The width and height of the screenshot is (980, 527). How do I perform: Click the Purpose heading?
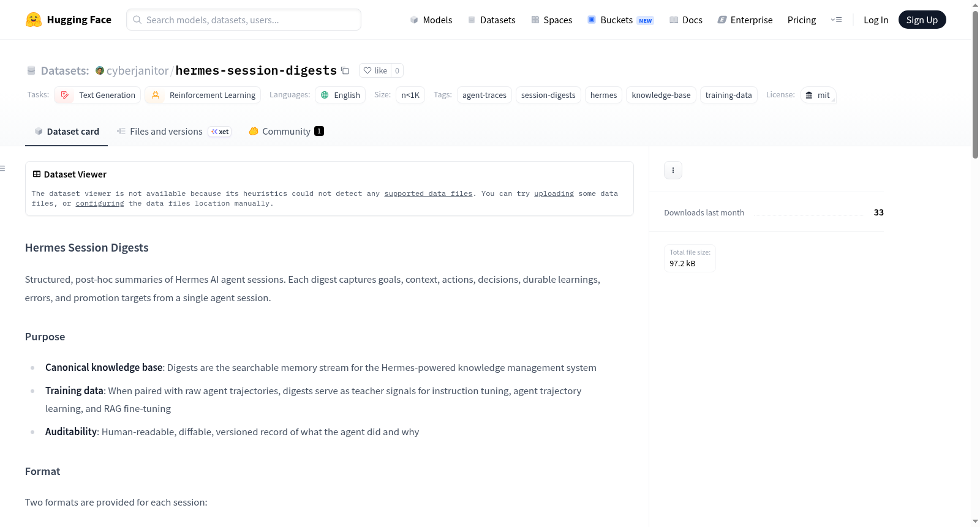[45, 337]
